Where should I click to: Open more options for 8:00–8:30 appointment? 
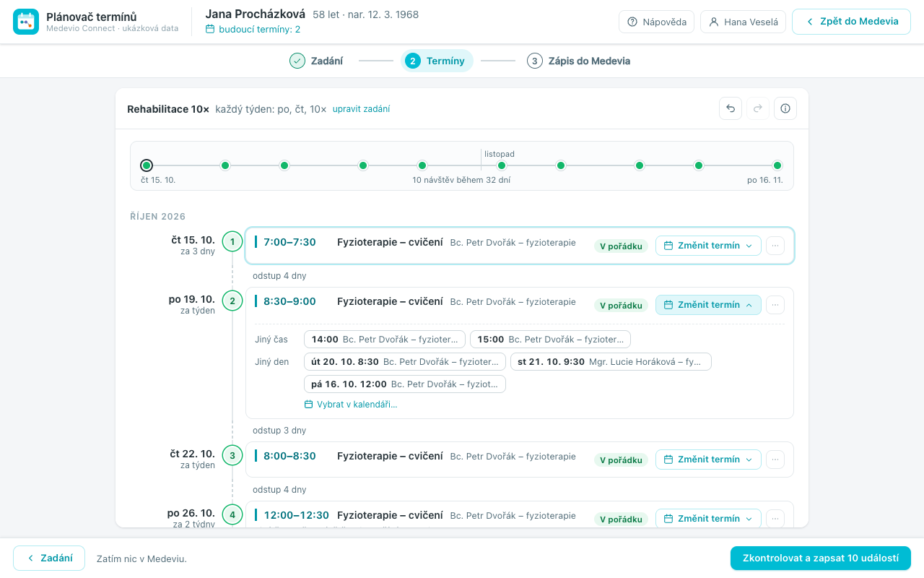pyautogui.click(x=775, y=460)
